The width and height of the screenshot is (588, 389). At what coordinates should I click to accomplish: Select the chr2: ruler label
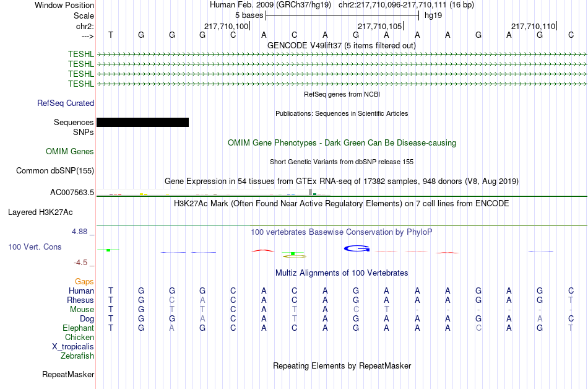click(85, 26)
